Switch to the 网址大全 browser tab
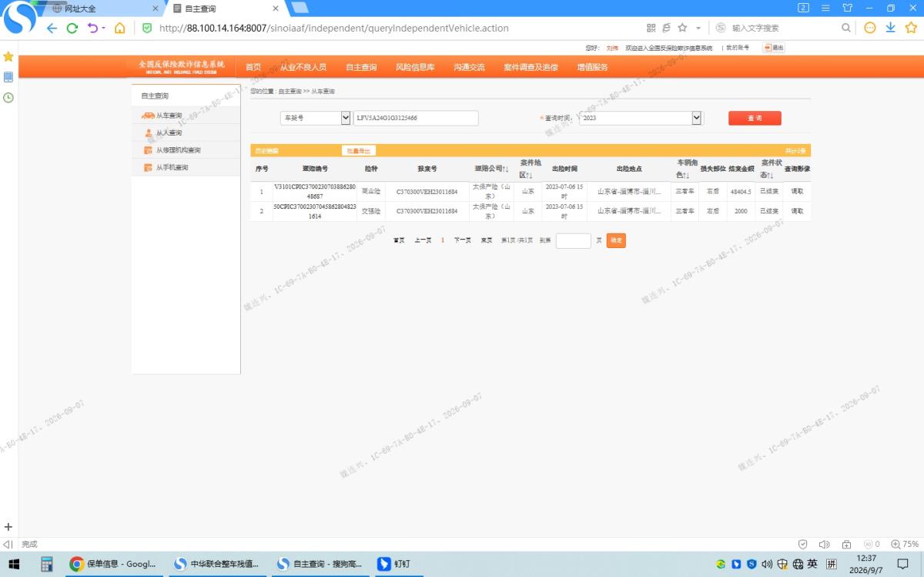This screenshot has height=577, width=924. point(102,8)
